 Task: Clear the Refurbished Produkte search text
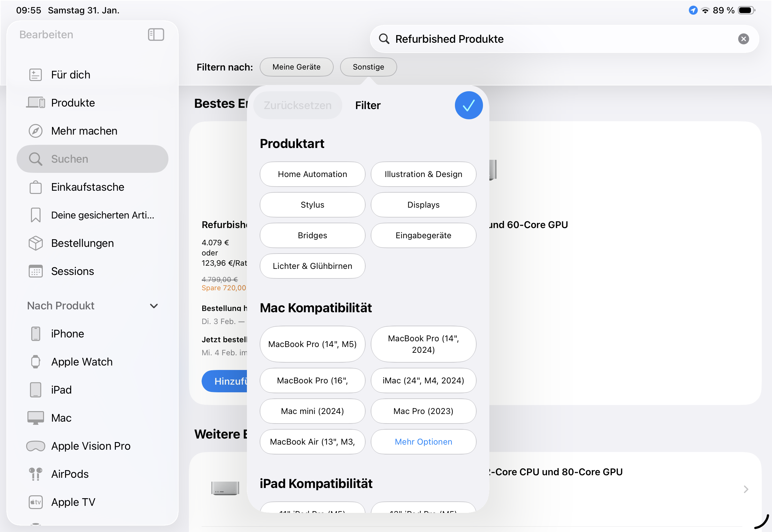click(743, 39)
